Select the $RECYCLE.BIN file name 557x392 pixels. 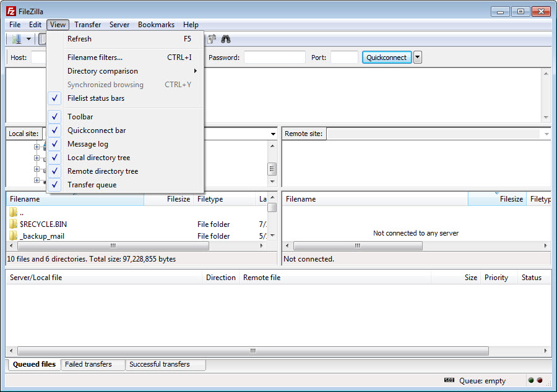coord(43,224)
